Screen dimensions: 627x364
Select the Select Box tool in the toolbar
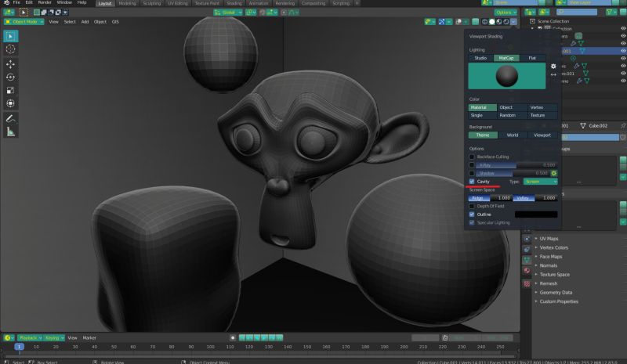10,36
